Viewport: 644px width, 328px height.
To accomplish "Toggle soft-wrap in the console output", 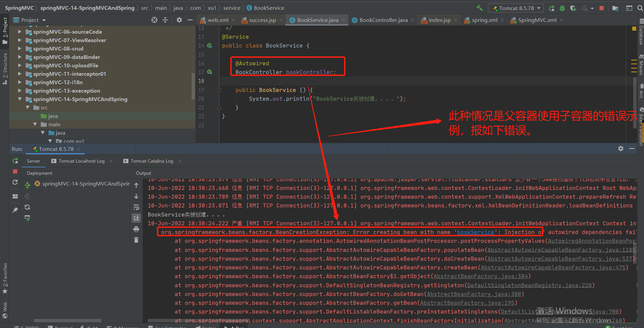I will 136,207.
